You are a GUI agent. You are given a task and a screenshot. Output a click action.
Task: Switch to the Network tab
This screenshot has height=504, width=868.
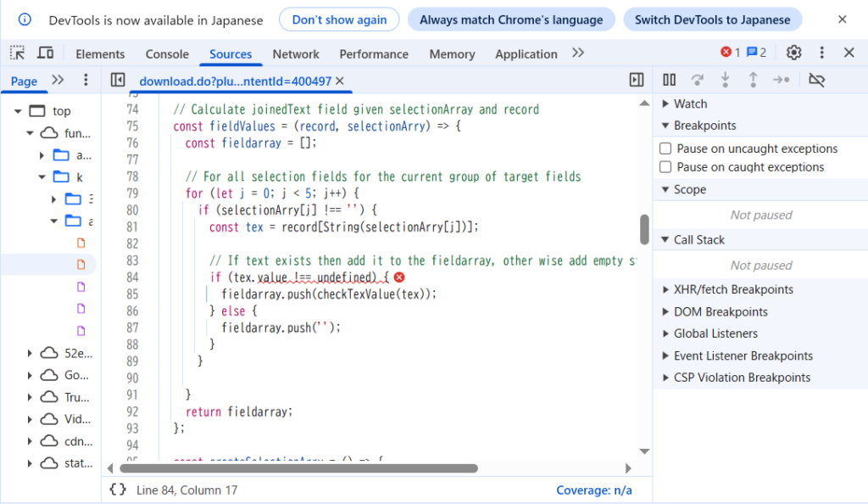[296, 53]
